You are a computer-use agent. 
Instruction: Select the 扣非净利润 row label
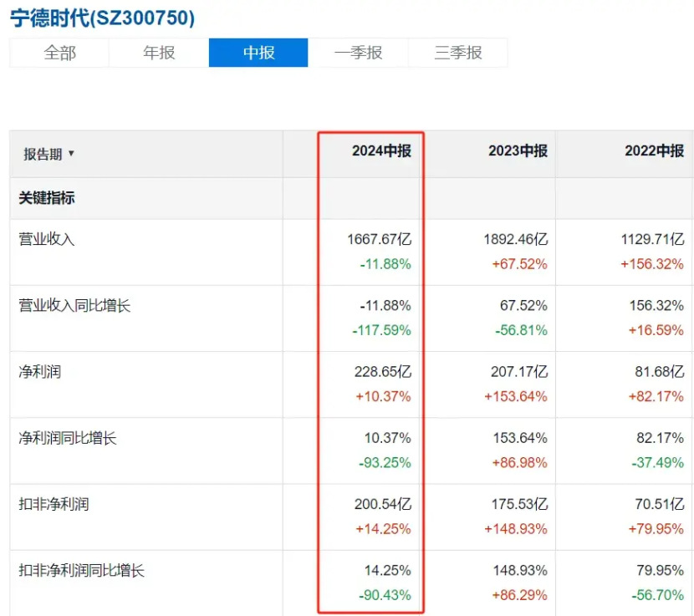tap(54, 504)
